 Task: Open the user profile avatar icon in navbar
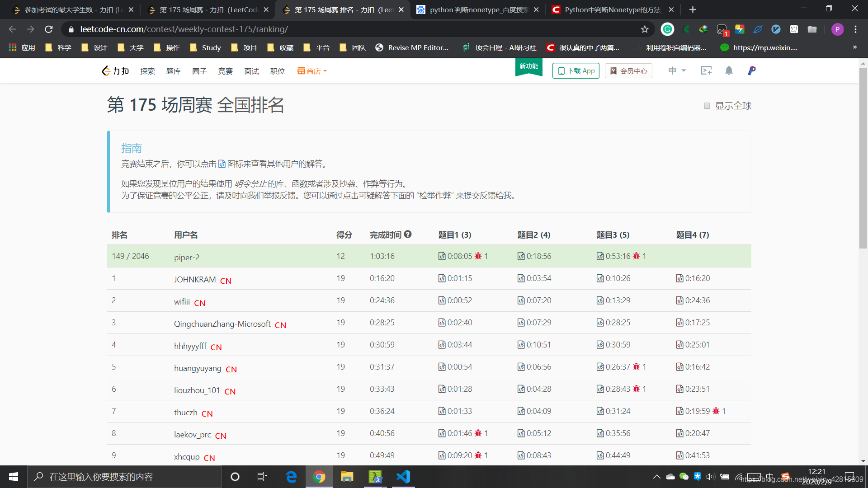(751, 70)
